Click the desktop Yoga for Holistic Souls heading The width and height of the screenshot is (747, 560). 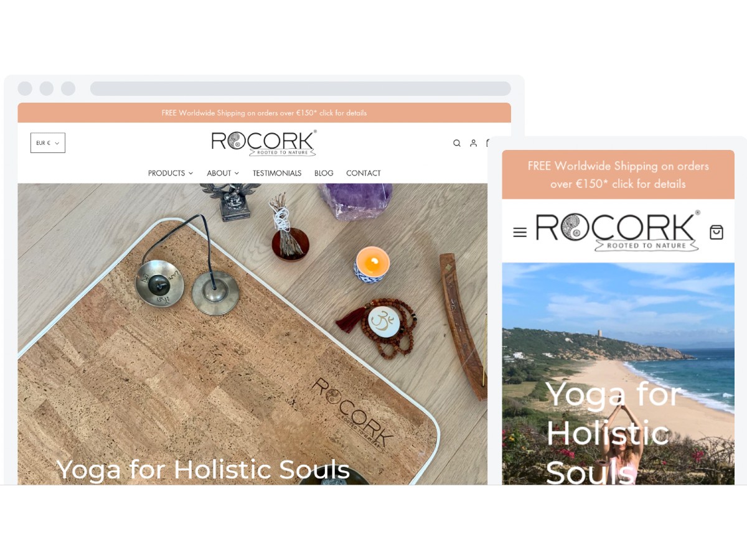pos(203,469)
